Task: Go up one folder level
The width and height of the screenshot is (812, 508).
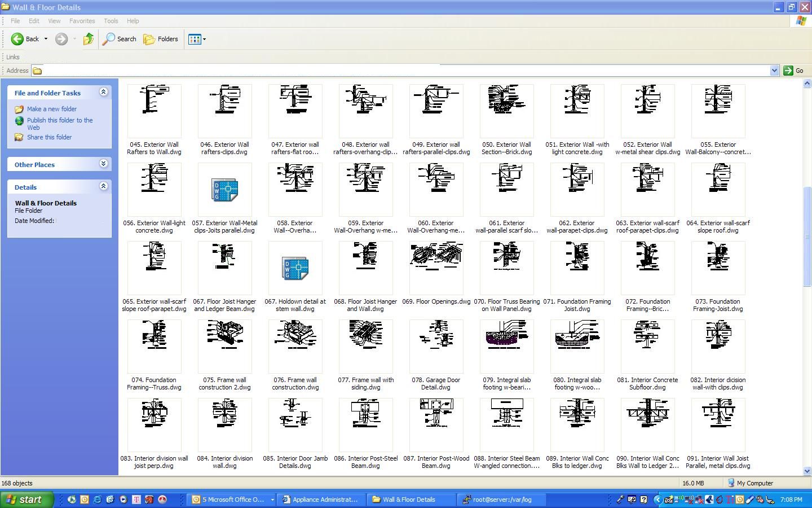Action: pyautogui.click(x=88, y=39)
